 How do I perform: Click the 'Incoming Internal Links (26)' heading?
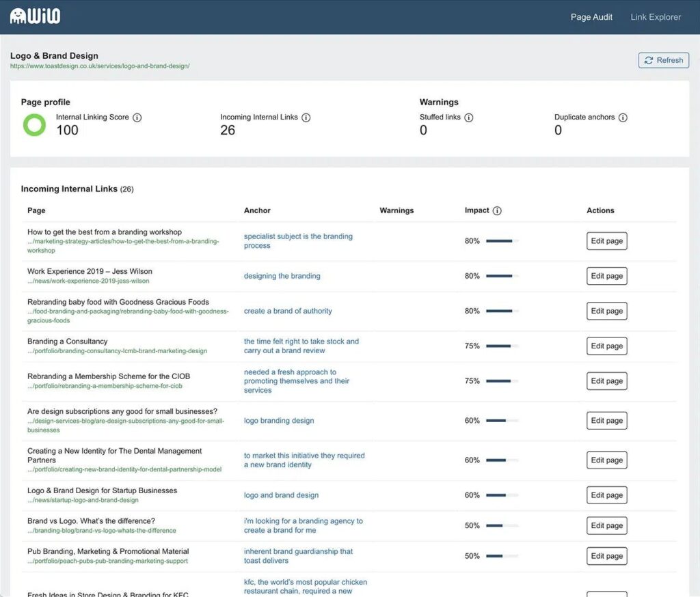click(77, 189)
